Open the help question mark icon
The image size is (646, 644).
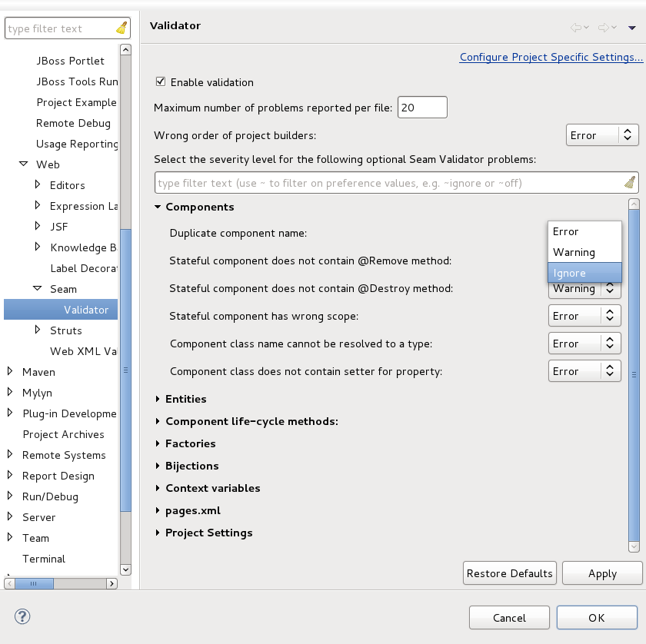tap(22, 616)
